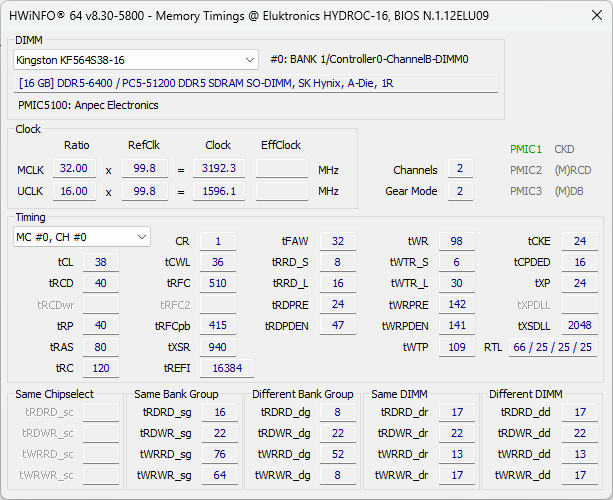
Task: Click the tRDWR_sg value 22
Action: tap(220, 433)
